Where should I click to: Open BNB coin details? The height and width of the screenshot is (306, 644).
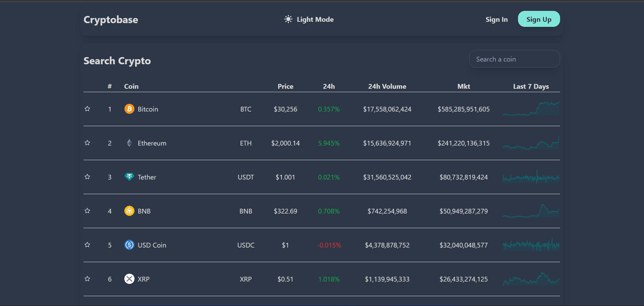tap(144, 211)
